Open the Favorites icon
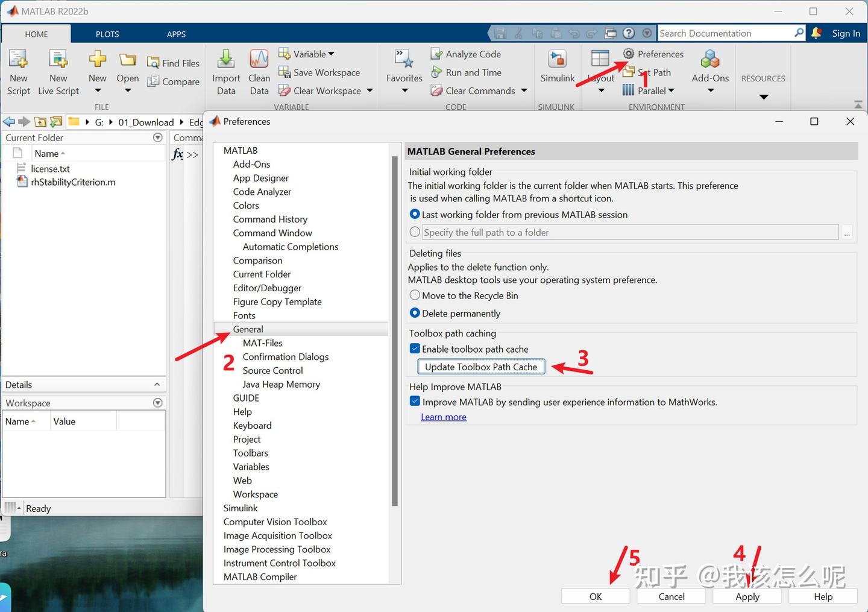 click(404, 59)
